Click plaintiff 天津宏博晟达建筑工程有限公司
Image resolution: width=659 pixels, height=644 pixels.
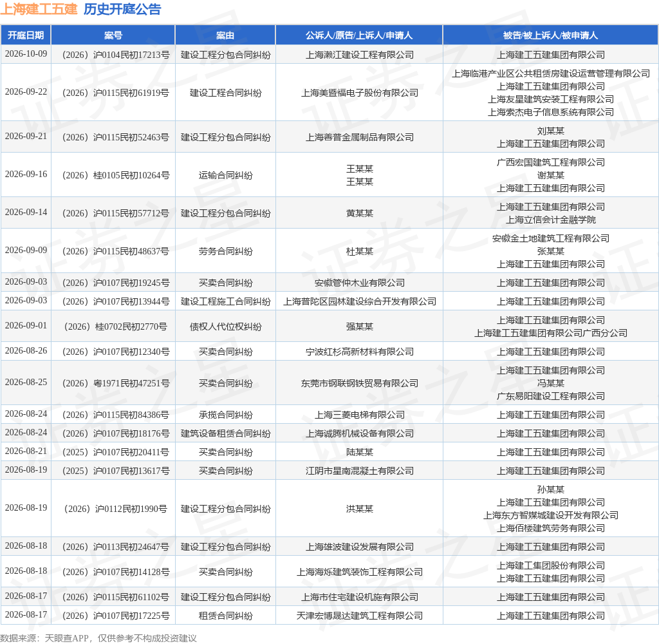coord(359,616)
